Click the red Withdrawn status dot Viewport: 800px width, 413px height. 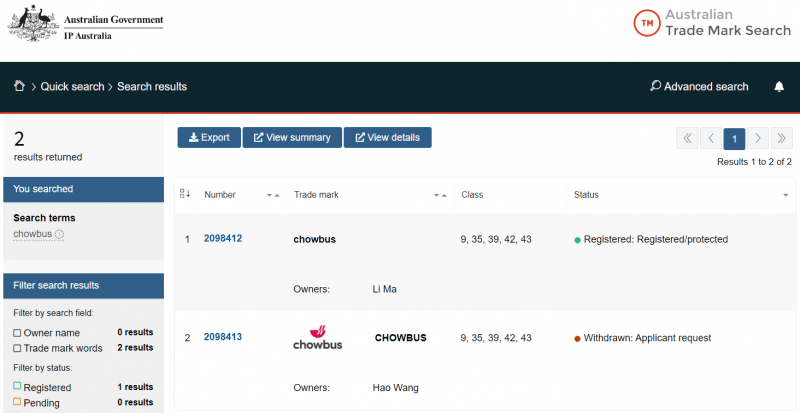[578, 338]
